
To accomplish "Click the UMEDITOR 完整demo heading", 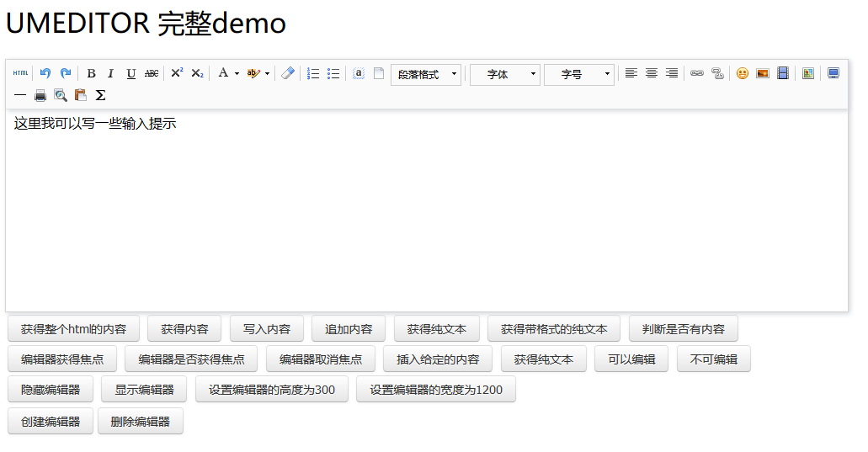I will tap(146, 24).
